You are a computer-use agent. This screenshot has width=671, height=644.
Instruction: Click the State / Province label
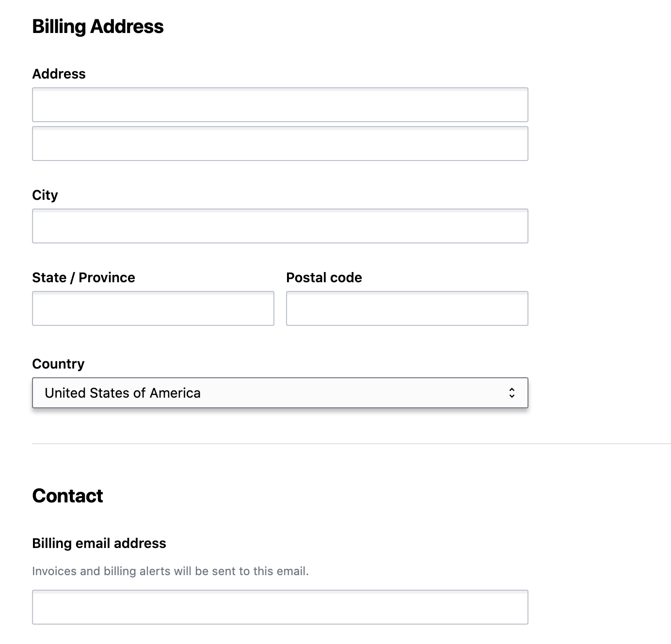click(83, 277)
